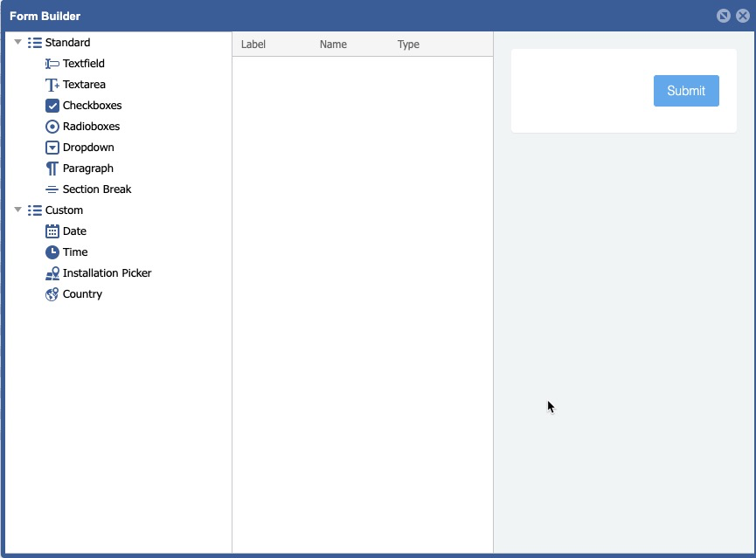The width and height of the screenshot is (756, 558).
Task: Select the Standard category label
Action: click(67, 43)
